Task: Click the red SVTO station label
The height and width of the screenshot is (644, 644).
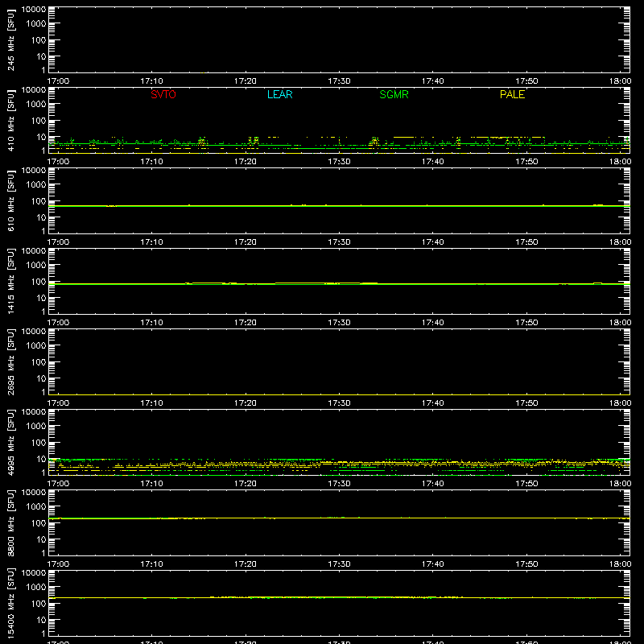Action: pos(163,94)
